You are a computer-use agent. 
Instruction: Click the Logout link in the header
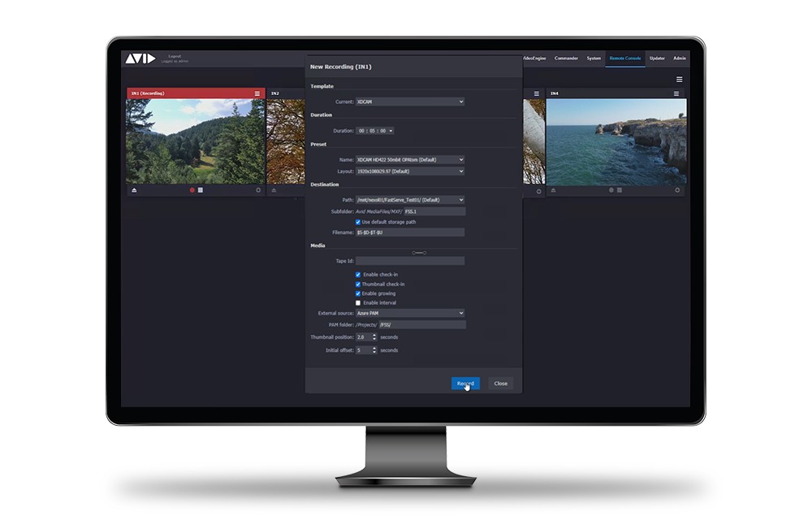175,57
